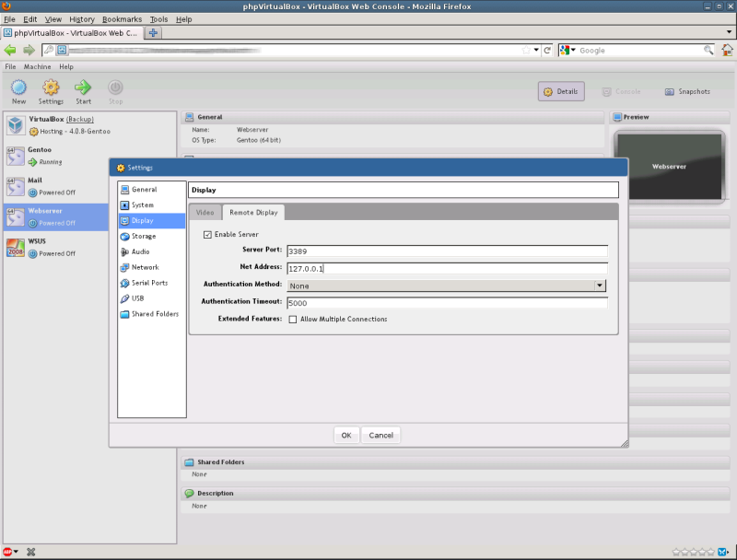Viewport: 737px width, 560px height.
Task: Click the Backup link next to VirtualBox
Action: (x=80, y=120)
